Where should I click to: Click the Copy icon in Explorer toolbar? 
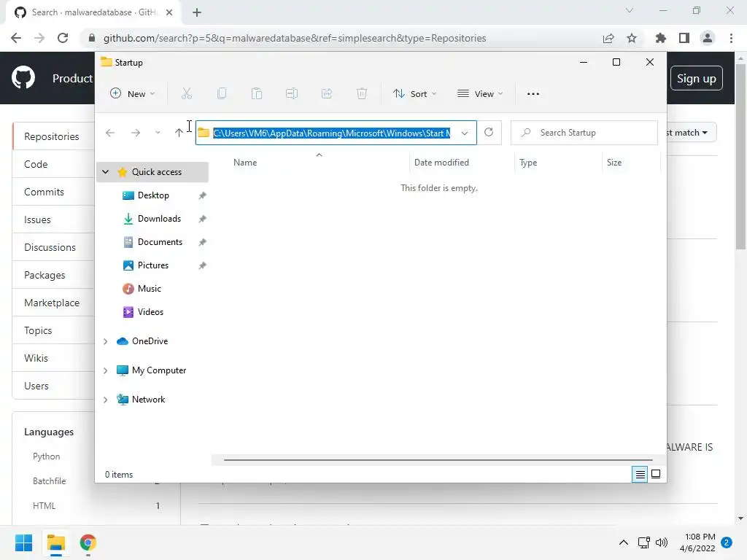tap(222, 94)
